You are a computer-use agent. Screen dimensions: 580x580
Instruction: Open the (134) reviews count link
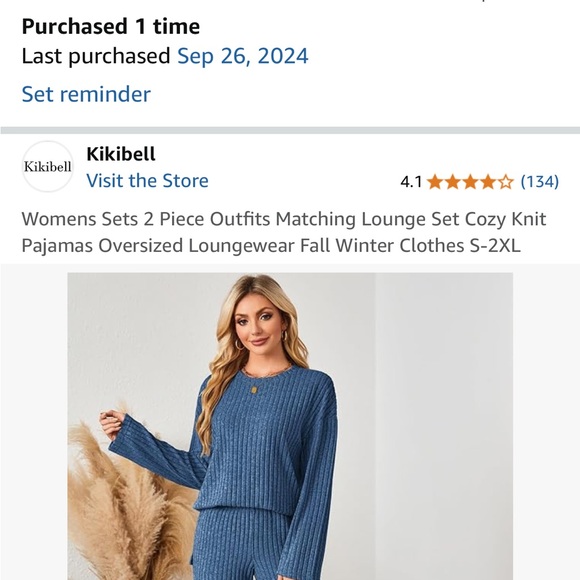tap(540, 182)
